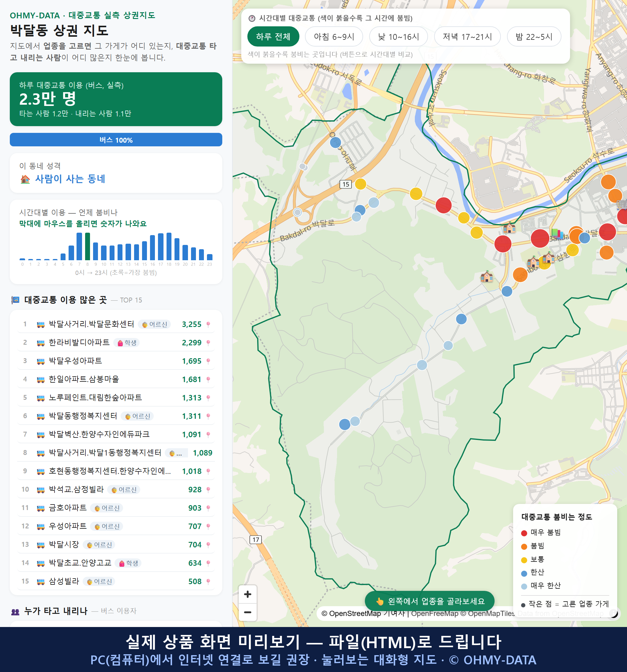Click the house icon beside 사람이 사는 동네

coord(25,179)
